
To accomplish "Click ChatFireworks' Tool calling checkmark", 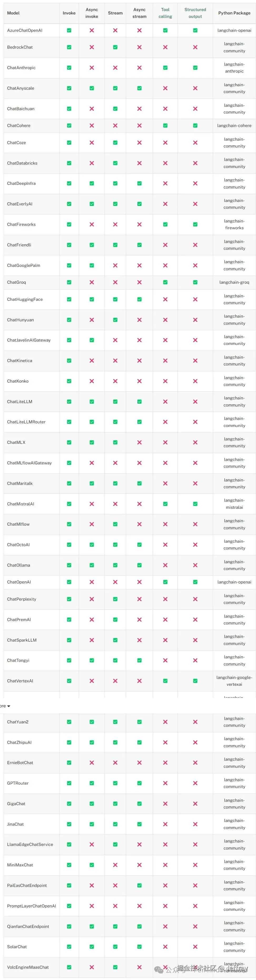I will (165, 225).
